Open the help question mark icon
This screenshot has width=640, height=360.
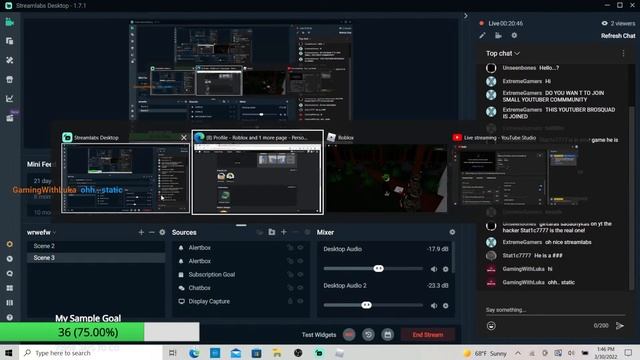coord(9,318)
